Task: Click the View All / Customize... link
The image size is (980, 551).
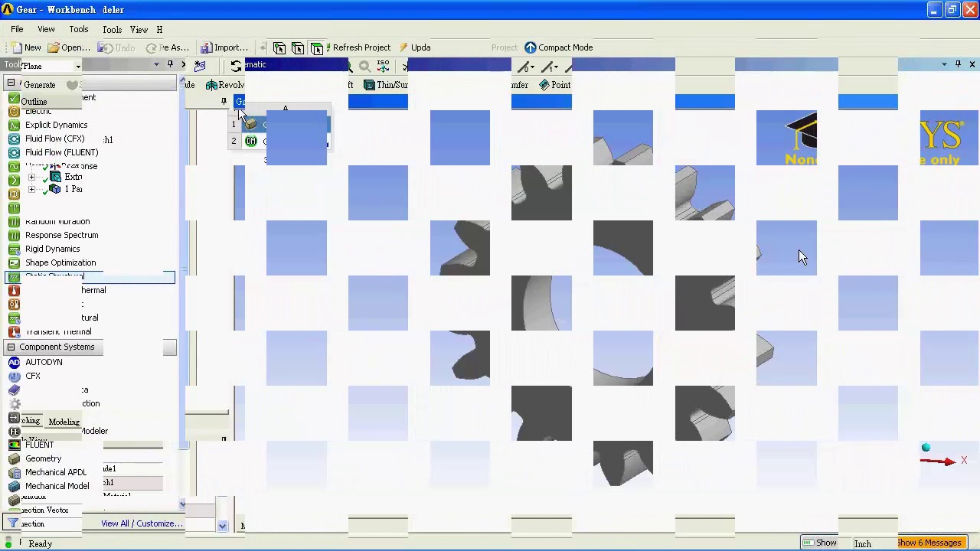Action: click(142, 523)
